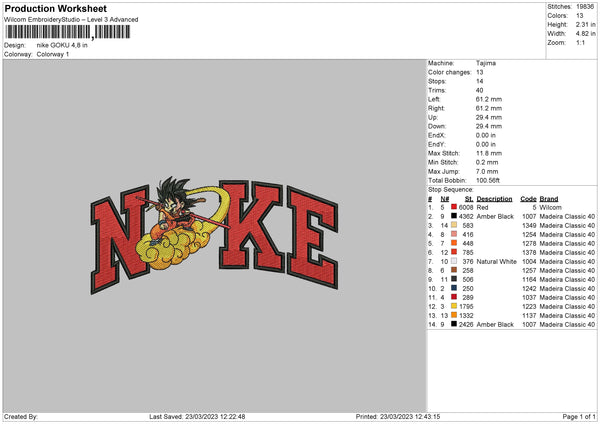Click the Nike Goku embroidery design preview
600x424 pixels.
click(214, 235)
